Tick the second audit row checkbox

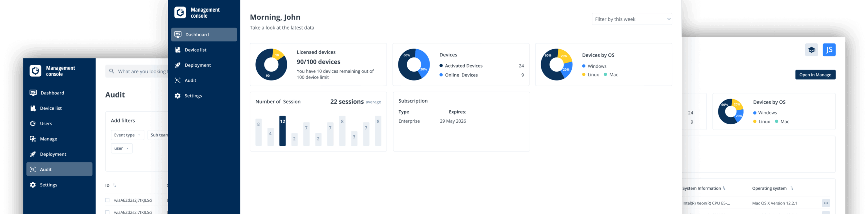[x=107, y=212]
